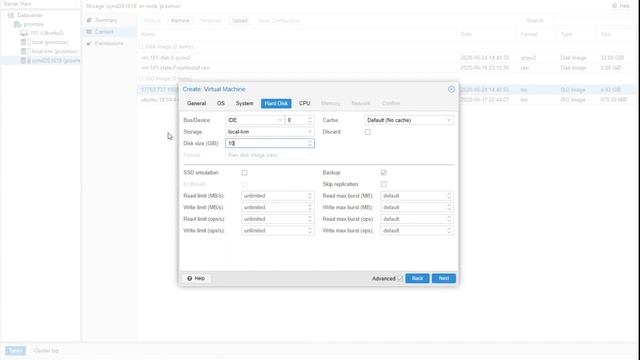Click the Datacenter icon in the server tree
640x360 pixels.
coord(11,15)
